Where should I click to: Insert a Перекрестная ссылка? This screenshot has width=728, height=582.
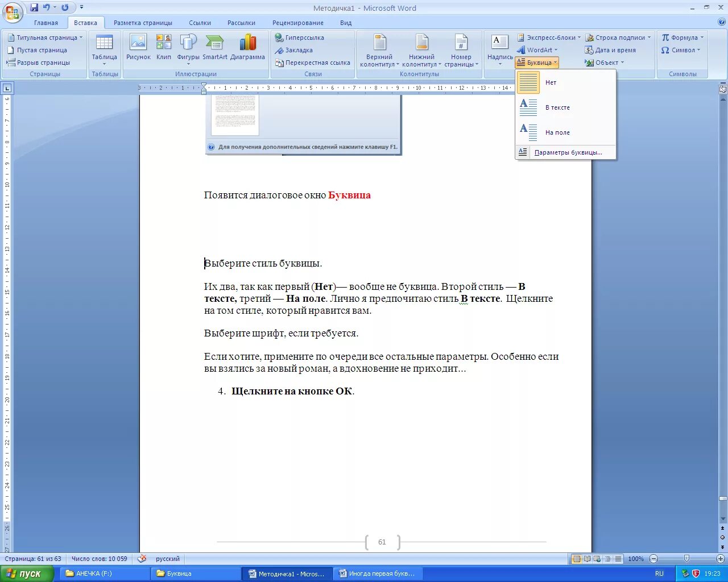coord(313,63)
